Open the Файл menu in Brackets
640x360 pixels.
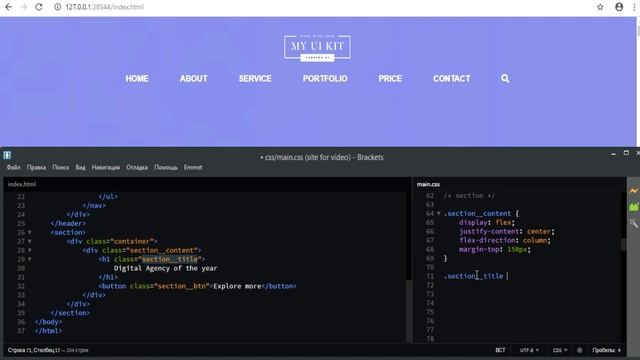coord(13,167)
